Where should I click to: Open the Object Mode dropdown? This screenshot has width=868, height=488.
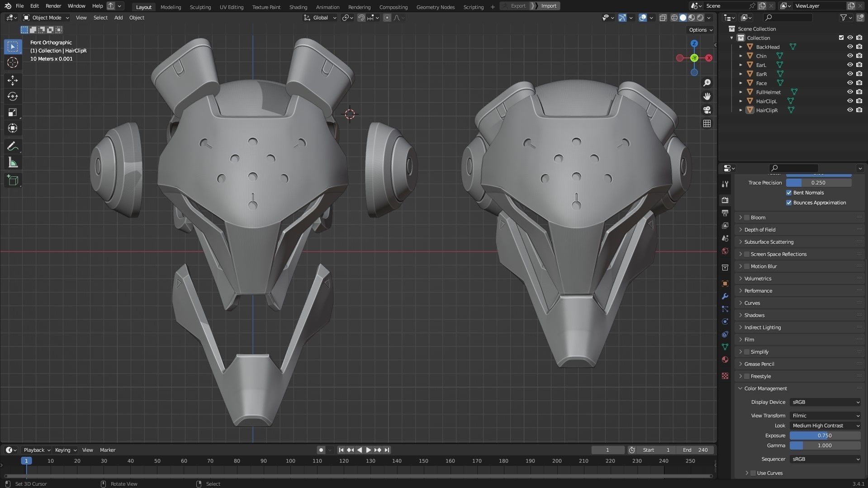[46, 18]
